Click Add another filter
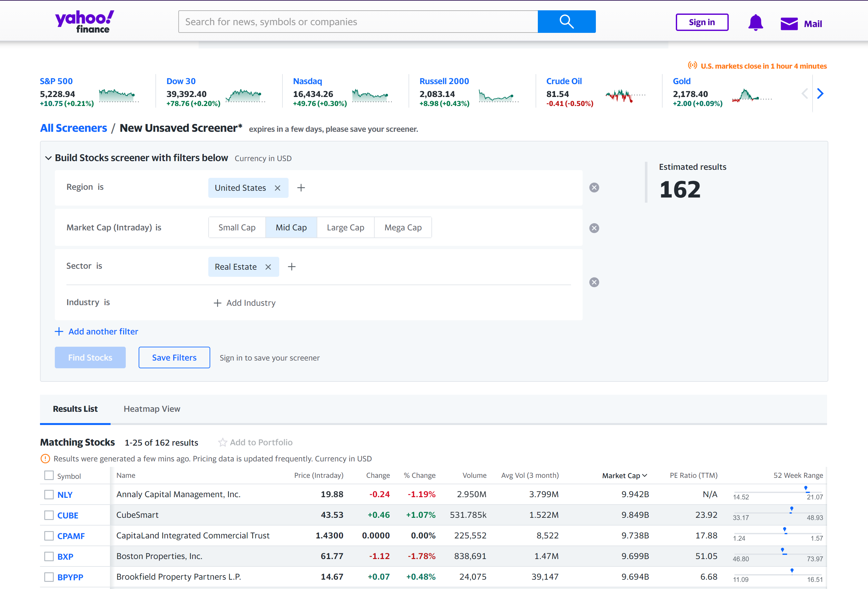868x589 pixels. [x=96, y=332]
